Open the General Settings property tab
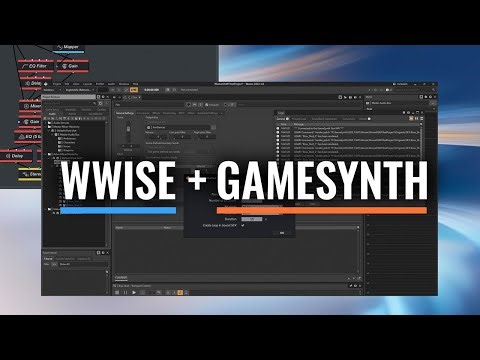The image size is (480, 360). (125, 113)
